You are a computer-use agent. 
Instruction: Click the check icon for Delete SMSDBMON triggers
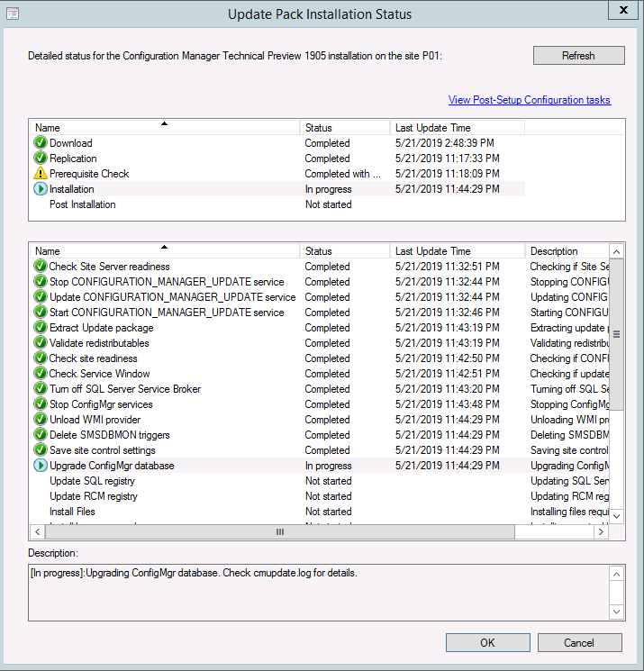[41, 435]
